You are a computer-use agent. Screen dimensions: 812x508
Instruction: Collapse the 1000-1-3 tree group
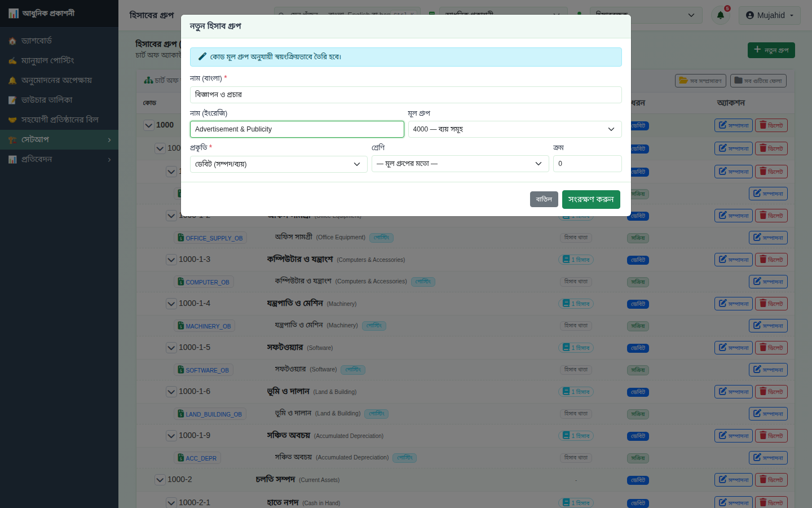171,260
